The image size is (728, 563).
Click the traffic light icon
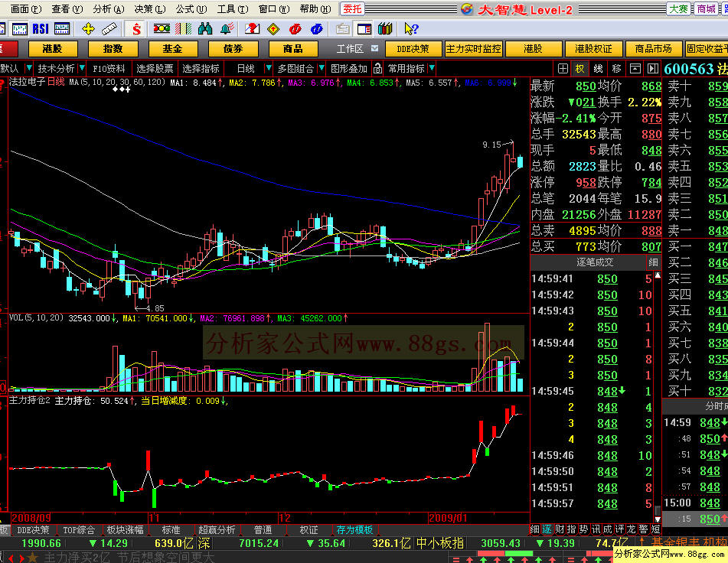162,29
